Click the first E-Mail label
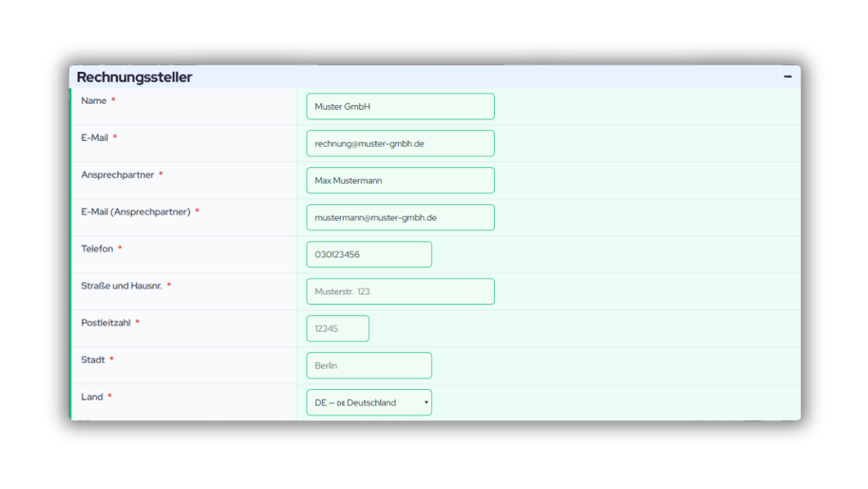 tap(95, 138)
